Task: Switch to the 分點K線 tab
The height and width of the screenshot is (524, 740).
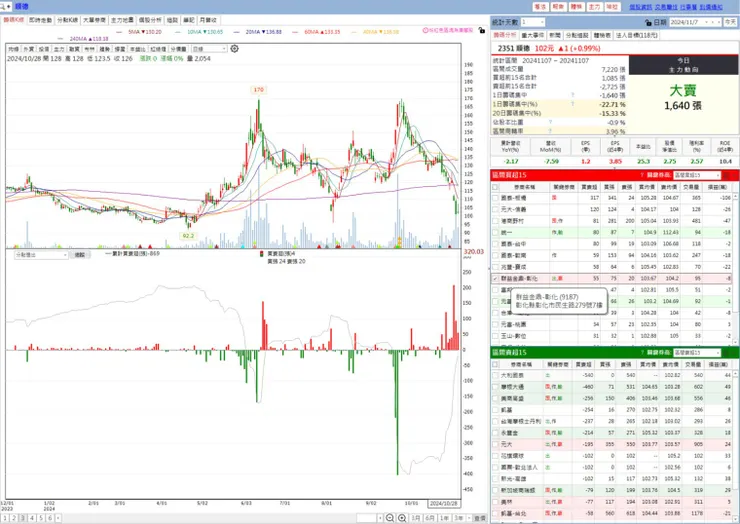Action: [67, 20]
